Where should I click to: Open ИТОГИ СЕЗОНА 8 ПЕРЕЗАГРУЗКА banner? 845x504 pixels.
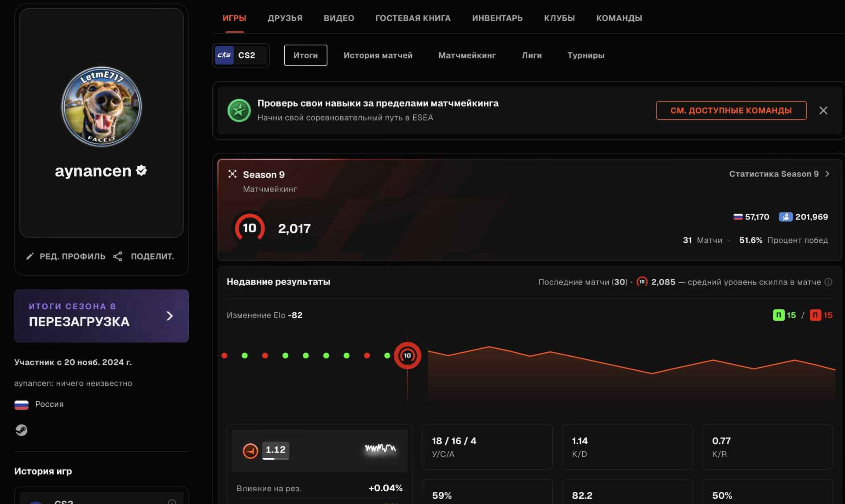point(101,316)
